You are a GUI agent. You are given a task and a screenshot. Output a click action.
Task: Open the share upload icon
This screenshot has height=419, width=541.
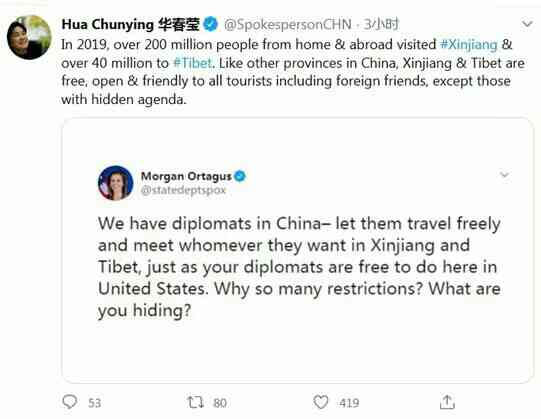pyautogui.click(x=447, y=402)
